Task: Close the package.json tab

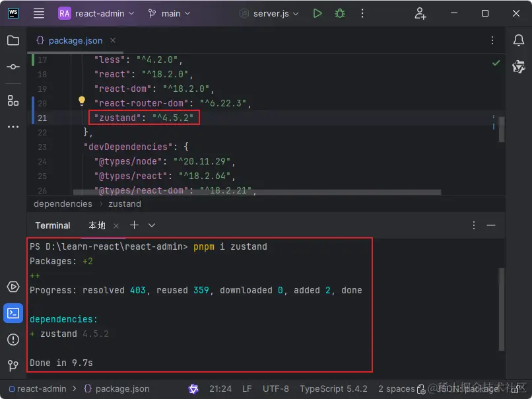Action: click(x=113, y=40)
